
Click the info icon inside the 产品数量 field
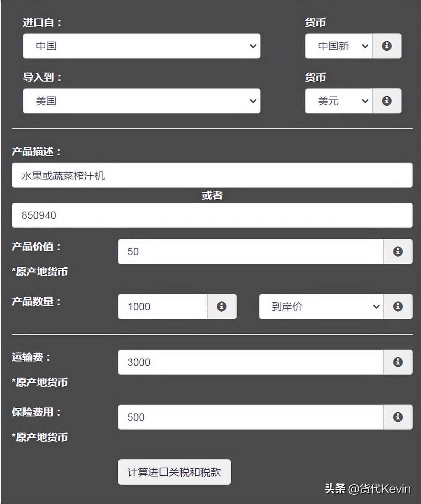pyautogui.click(x=222, y=307)
